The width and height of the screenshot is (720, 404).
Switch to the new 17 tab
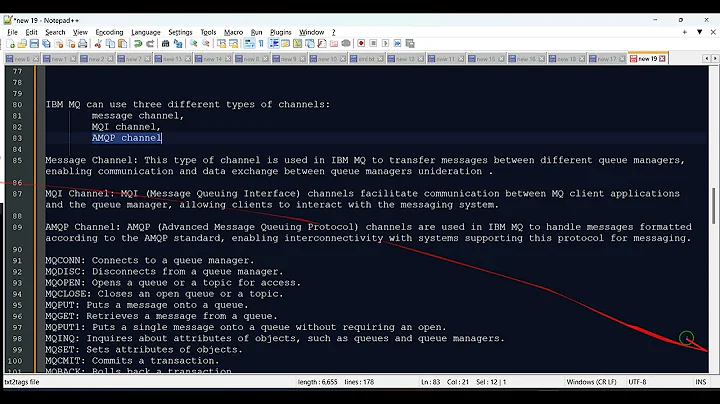pos(607,59)
